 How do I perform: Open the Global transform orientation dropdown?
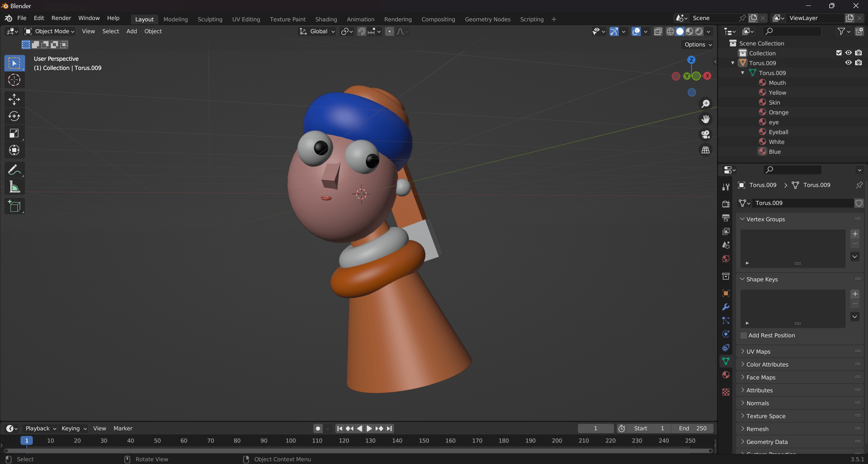tap(317, 32)
